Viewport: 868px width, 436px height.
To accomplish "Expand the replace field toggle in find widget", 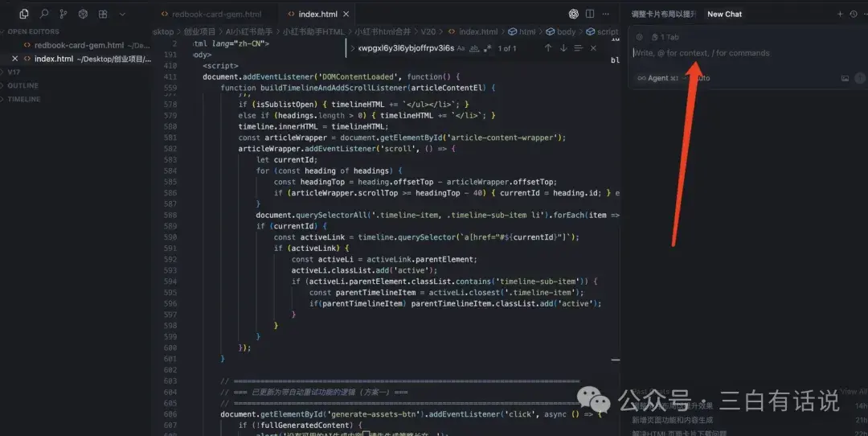I will click(353, 48).
